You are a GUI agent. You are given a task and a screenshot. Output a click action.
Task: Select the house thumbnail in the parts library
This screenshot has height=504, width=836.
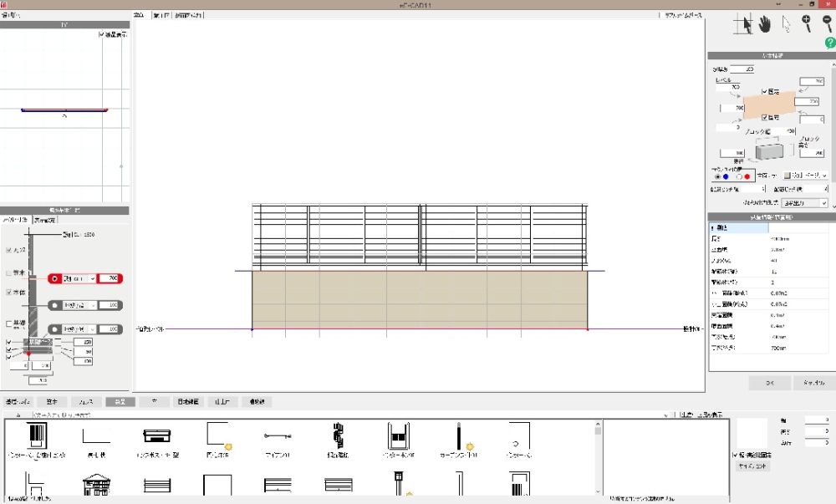tap(96, 484)
